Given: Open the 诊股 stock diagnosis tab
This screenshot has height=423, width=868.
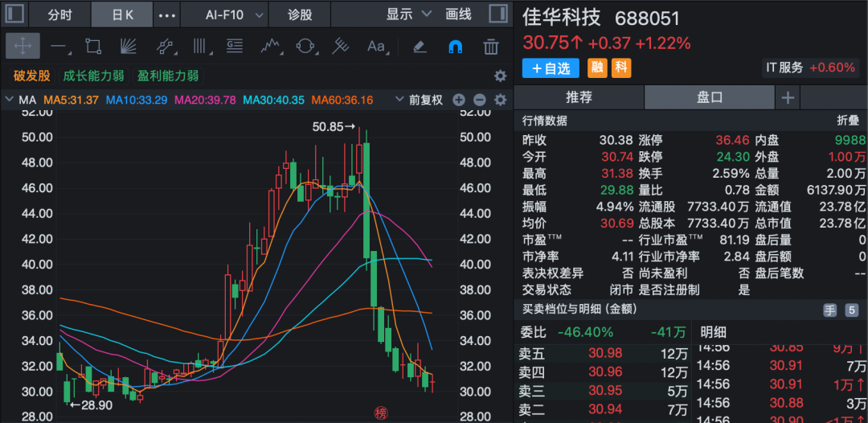Looking at the screenshot, I should pyautogui.click(x=300, y=15).
